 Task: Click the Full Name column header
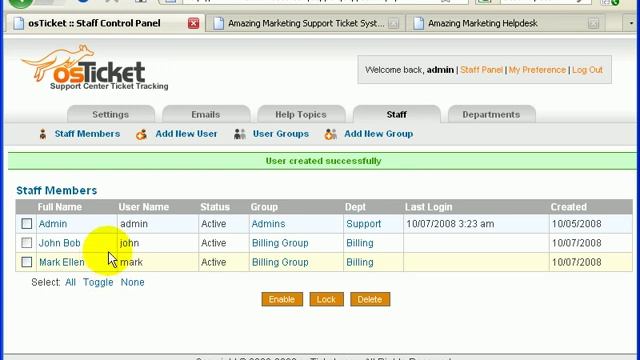[60, 207]
